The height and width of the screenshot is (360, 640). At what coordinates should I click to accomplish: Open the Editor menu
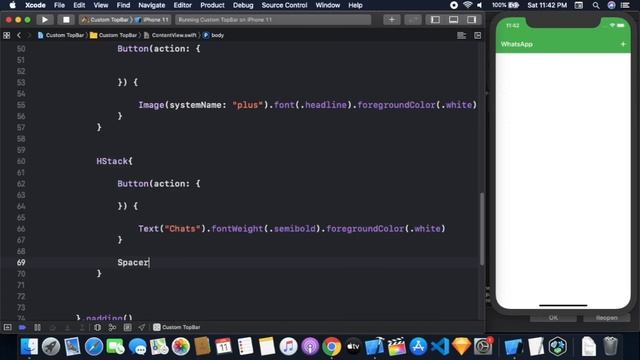point(182,5)
